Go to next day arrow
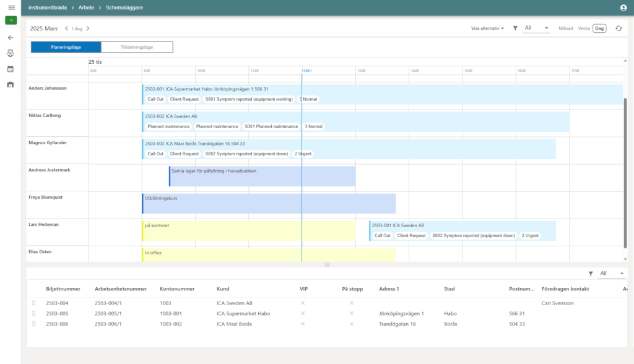This screenshot has height=364, width=634. (x=88, y=28)
